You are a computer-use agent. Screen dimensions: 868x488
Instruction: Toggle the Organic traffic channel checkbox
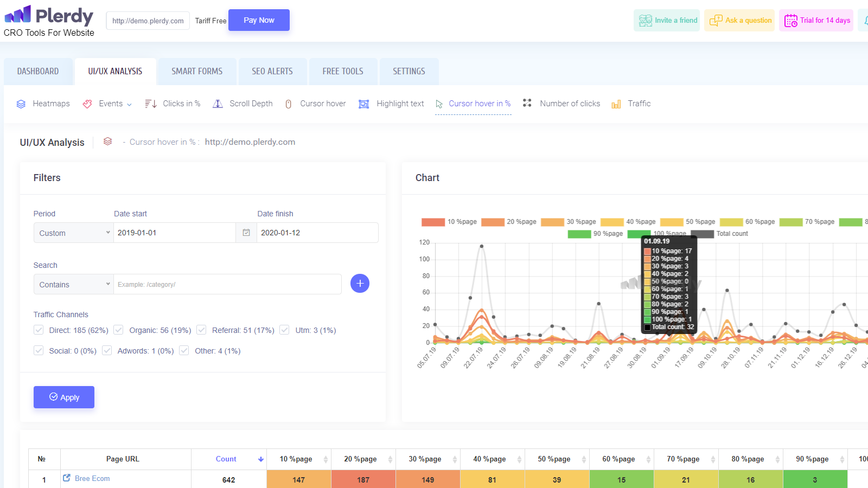coord(118,330)
